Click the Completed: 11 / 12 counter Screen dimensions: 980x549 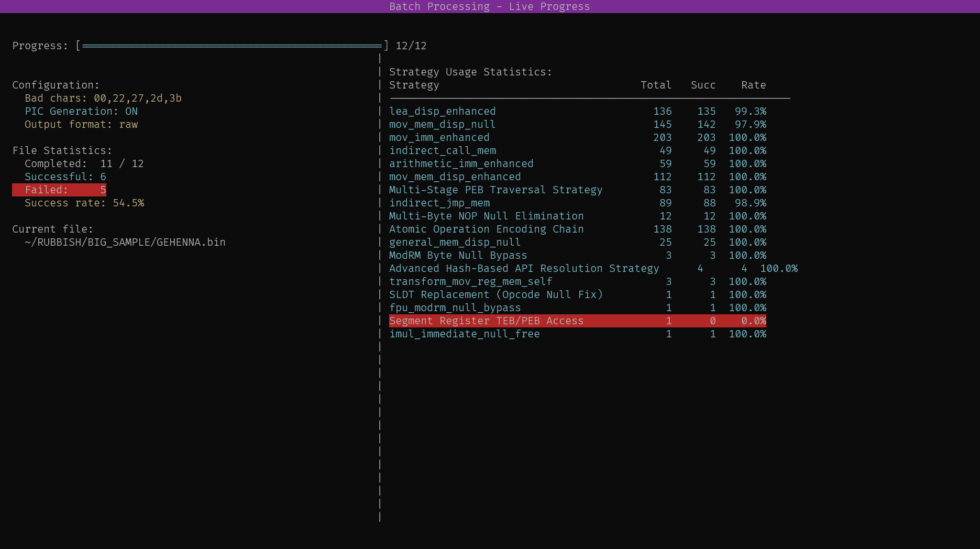point(84,163)
